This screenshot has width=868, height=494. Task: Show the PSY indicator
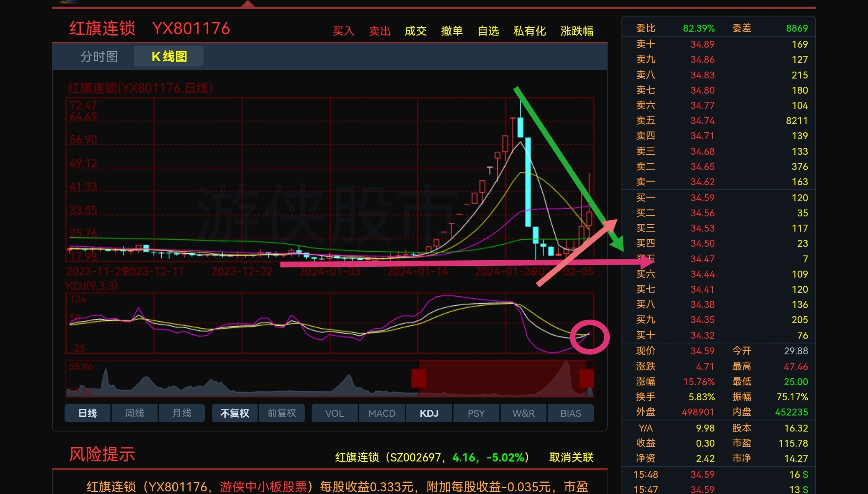point(476,413)
